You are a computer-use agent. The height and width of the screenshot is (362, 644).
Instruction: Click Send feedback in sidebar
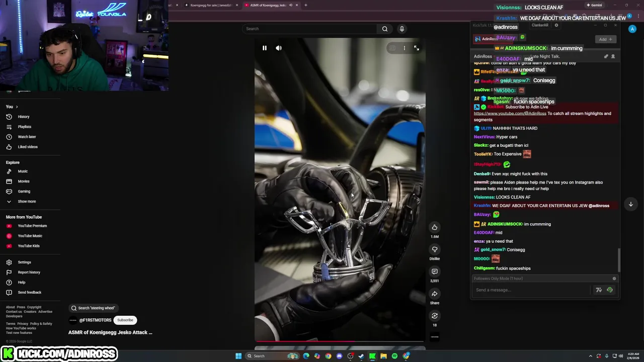coord(30,293)
